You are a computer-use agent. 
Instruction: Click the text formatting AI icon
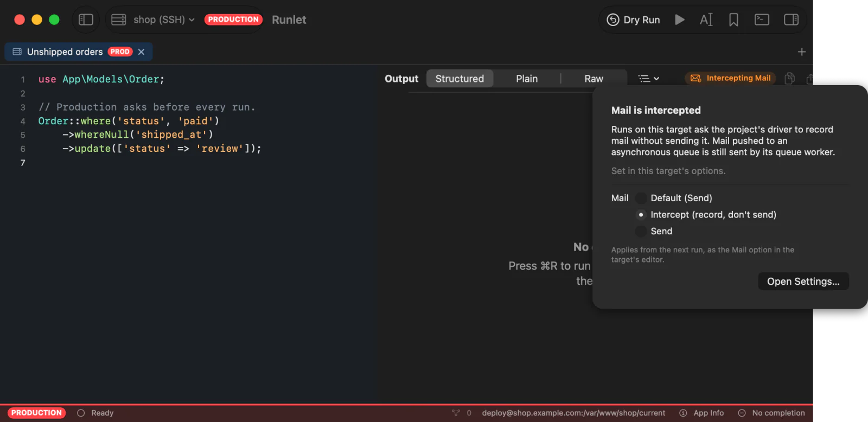tap(706, 20)
